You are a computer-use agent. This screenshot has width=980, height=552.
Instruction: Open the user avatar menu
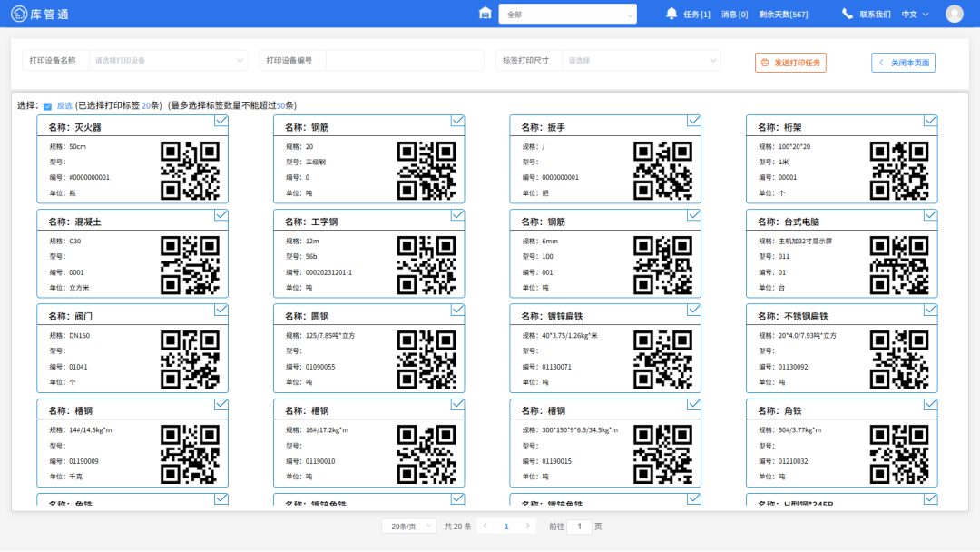pyautogui.click(x=955, y=13)
